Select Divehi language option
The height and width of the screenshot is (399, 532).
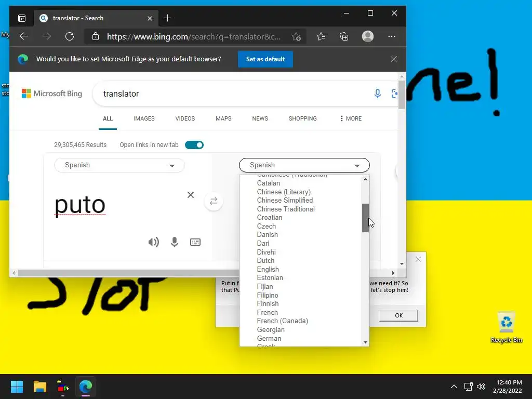[x=267, y=252]
